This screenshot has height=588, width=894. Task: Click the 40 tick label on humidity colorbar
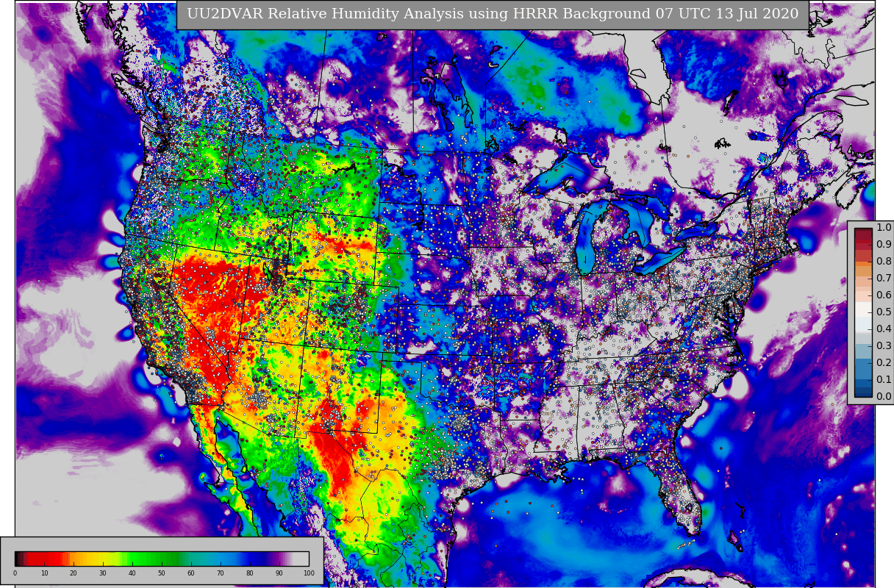click(132, 573)
